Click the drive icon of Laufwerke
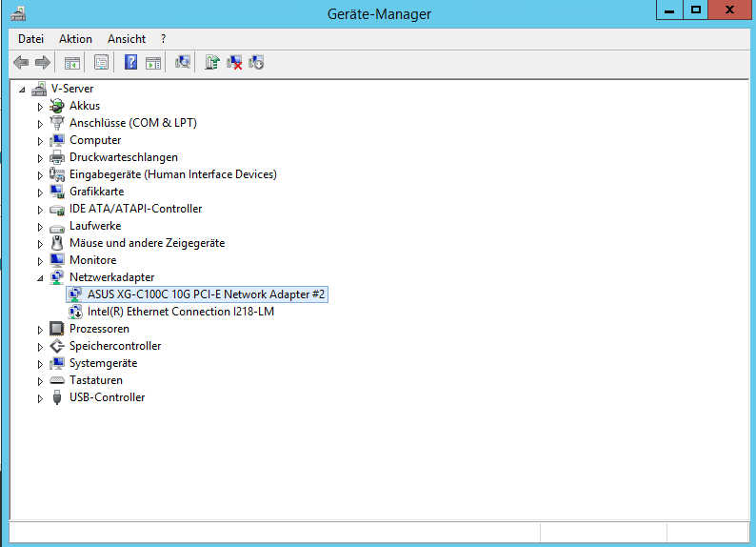756x547 pixels. point(57,227)
